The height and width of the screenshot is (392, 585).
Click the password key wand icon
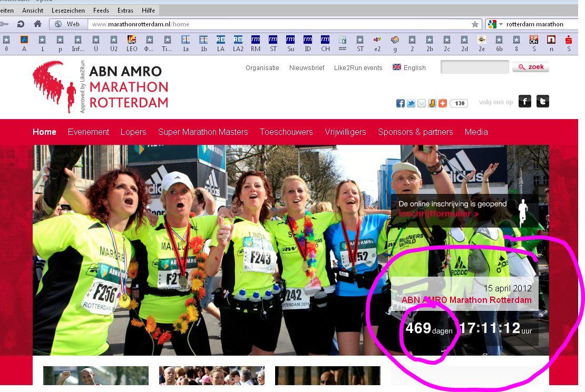(4, 24)
